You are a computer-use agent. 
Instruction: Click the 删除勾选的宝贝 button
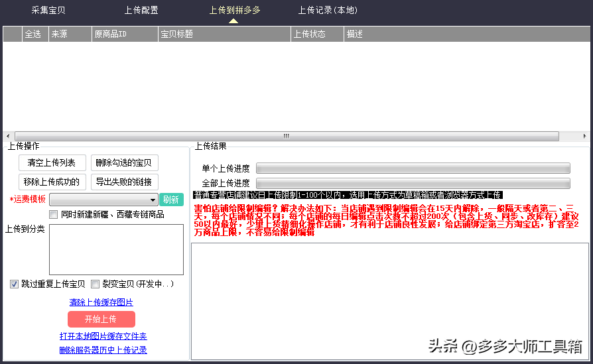coord(125,163)
